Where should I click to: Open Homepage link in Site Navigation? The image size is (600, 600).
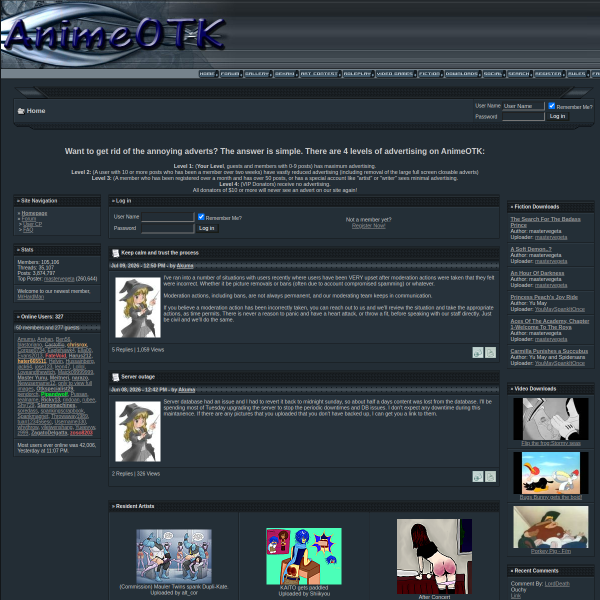(x=34, y=213)
